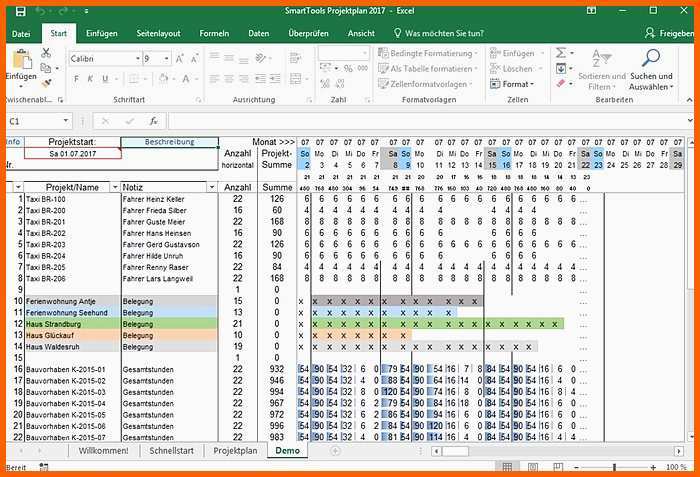
Task: Click the Ribbon display options icon
Action: tap(592, 11)
